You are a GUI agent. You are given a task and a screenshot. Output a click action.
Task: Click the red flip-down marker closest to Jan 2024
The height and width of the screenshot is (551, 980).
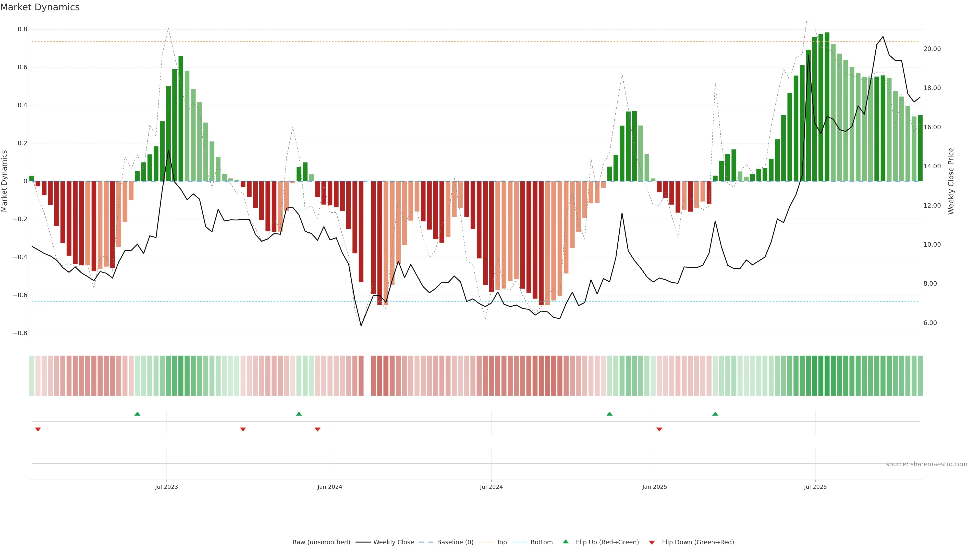317,429
